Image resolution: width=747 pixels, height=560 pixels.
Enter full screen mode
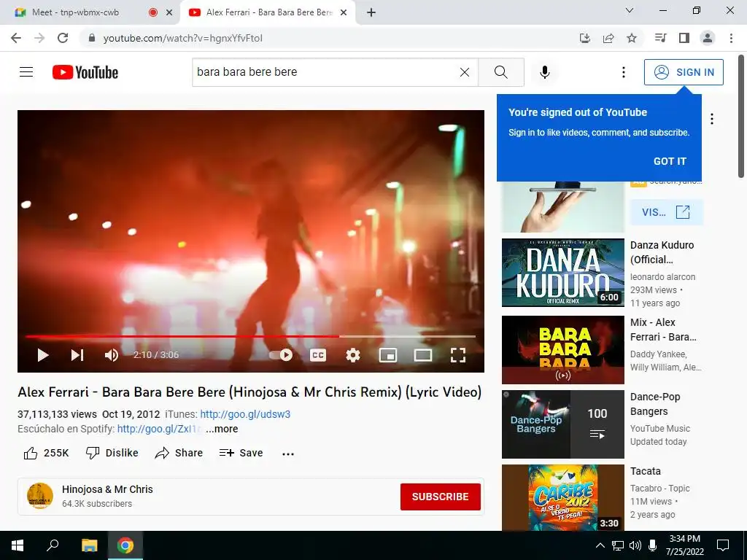(458, 355)
